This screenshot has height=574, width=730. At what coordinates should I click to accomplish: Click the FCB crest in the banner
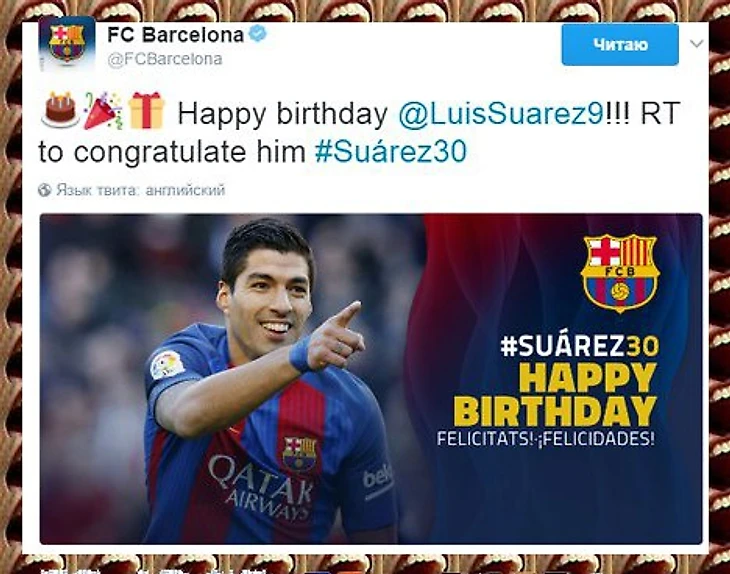tap(620, 273)
